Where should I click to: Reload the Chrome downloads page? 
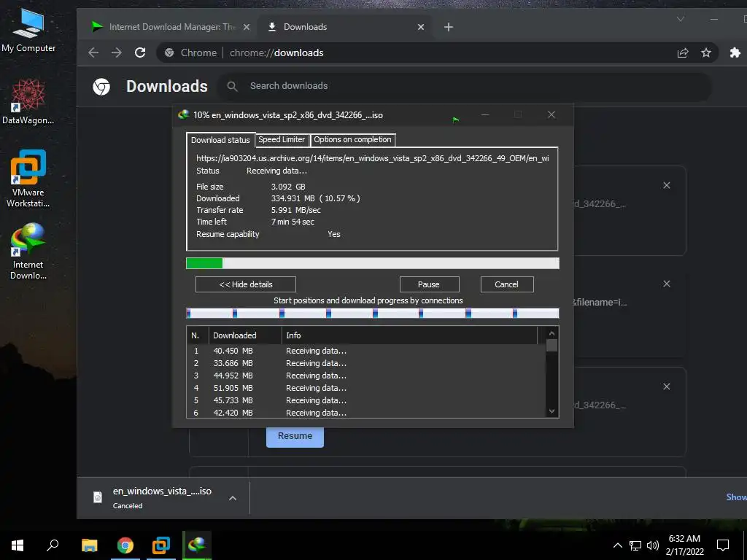[140, 52]
